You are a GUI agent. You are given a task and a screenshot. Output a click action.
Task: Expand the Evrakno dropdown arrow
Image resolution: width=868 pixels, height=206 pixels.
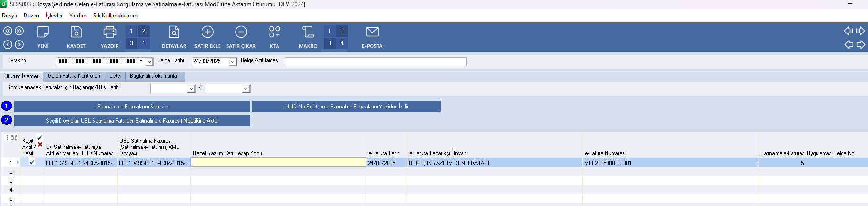(149, 62)
